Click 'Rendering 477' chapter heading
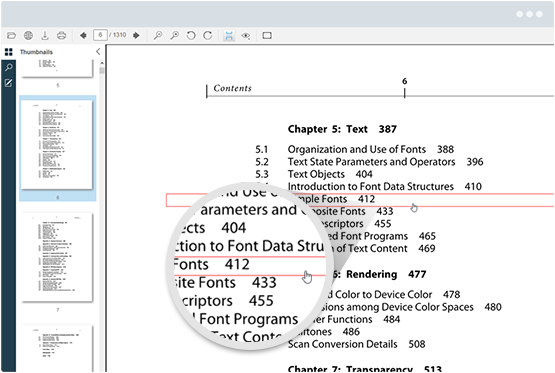This screenshot has height=373, width=555. pyautogui.click(x=386, y=274)
